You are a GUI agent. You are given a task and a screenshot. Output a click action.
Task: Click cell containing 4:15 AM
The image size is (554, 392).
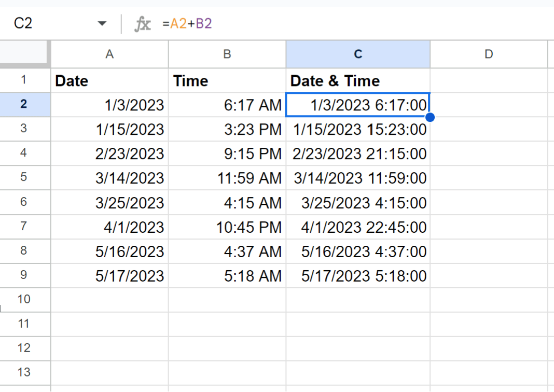pos(227,203)
